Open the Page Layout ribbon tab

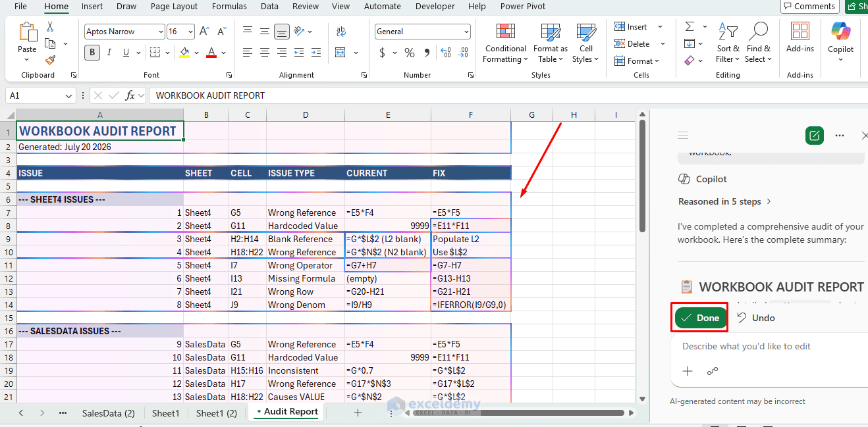(174, 7)
